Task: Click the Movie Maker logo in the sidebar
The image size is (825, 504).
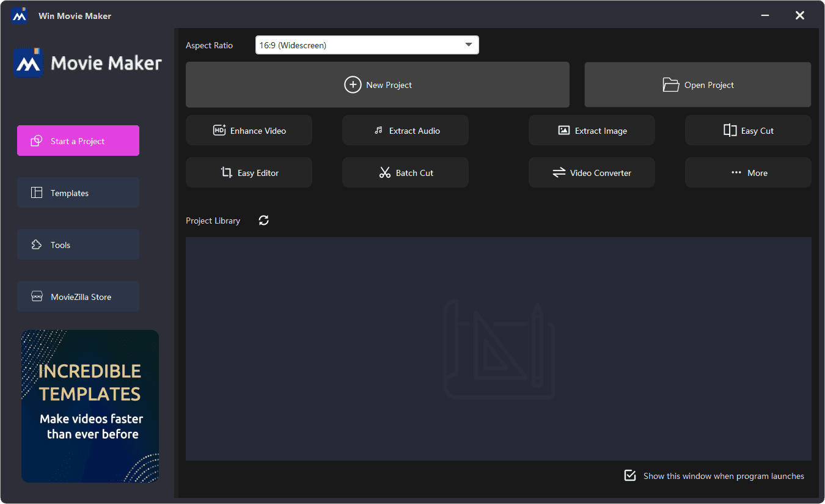Action: [x=88, y=63]
